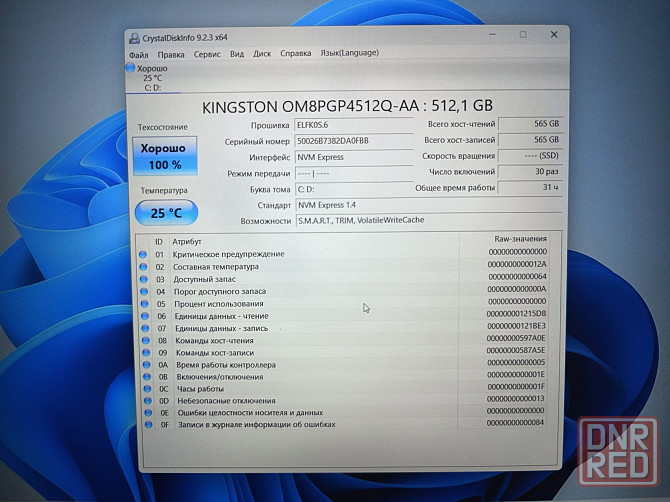Open the Вид menu
670x502 pixels.
tap(237, 54)
